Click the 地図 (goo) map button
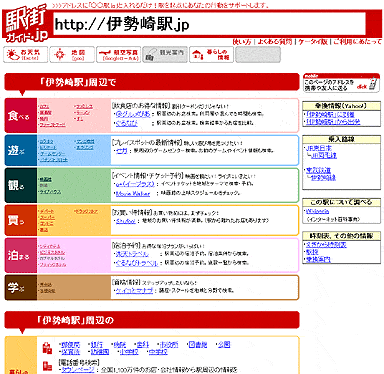Image resolution: width=384 pixels, height=374 pixels. point(72,55)
